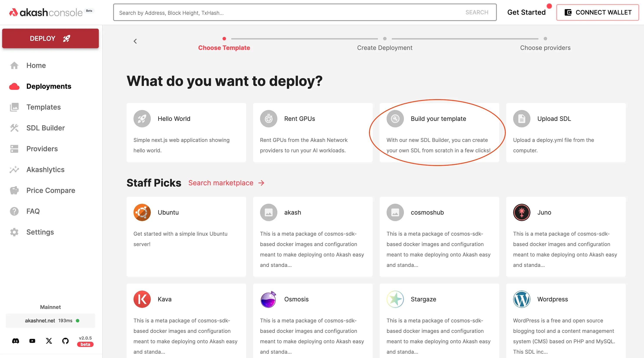644x358 pixels.
Task: Click the Ubuntu template logo icon
Action: [x=142, y=212]
